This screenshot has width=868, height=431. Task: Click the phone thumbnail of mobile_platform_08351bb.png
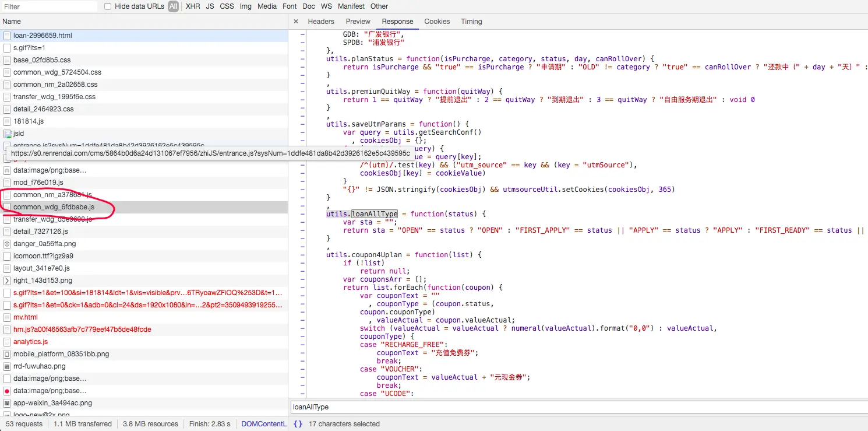(7, 354)
